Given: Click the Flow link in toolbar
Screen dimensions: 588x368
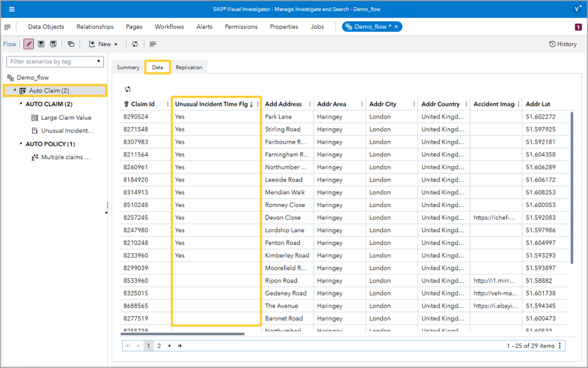Looking at the screenshot, I should 10,44.
